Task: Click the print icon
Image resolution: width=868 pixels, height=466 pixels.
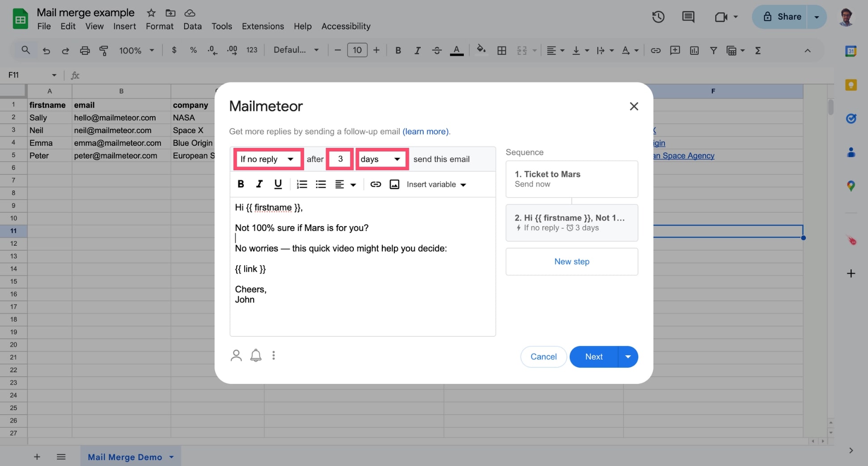Action: click(x=85, y=50)
